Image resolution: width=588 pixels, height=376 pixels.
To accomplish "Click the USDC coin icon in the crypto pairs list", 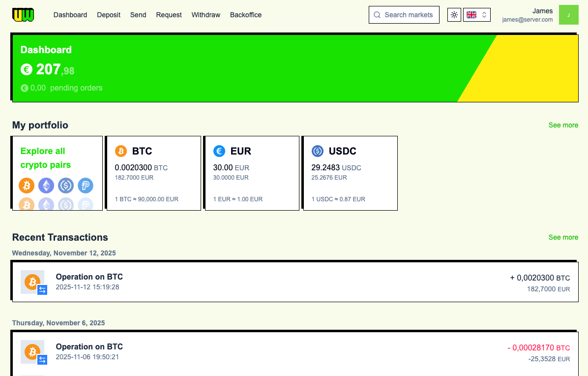I will [x=66, y=186].
